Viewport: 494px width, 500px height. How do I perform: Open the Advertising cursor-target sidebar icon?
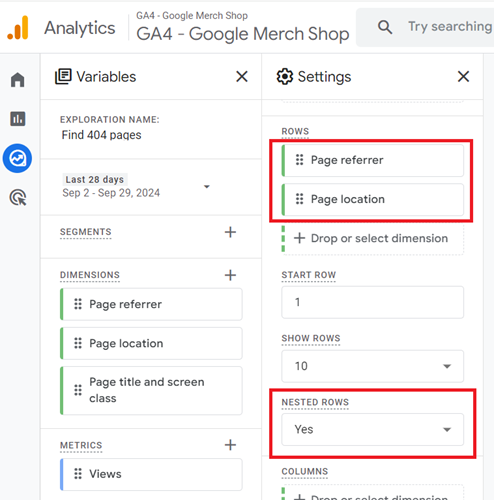(x=18, y=197)
